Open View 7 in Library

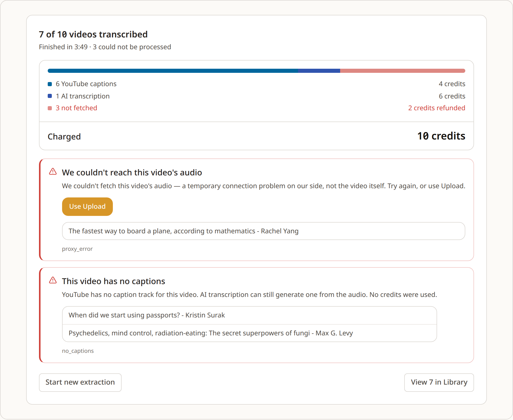(439, 382)
